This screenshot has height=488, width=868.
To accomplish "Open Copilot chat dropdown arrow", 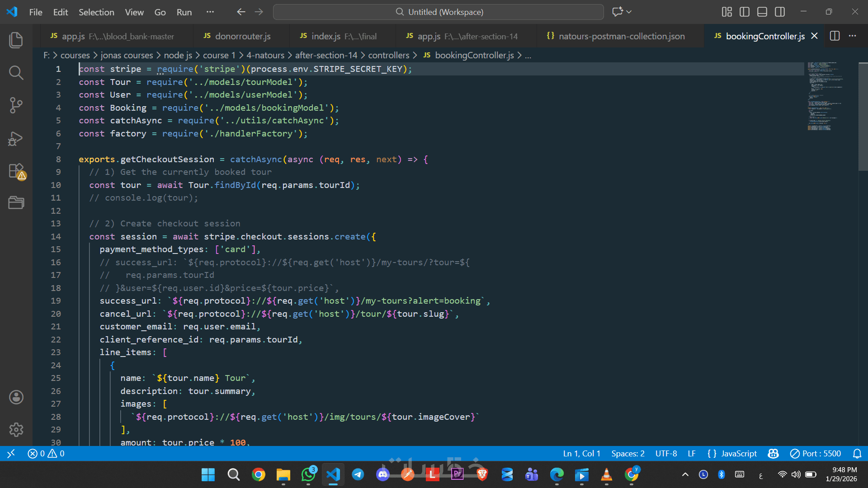I will 629,12.
